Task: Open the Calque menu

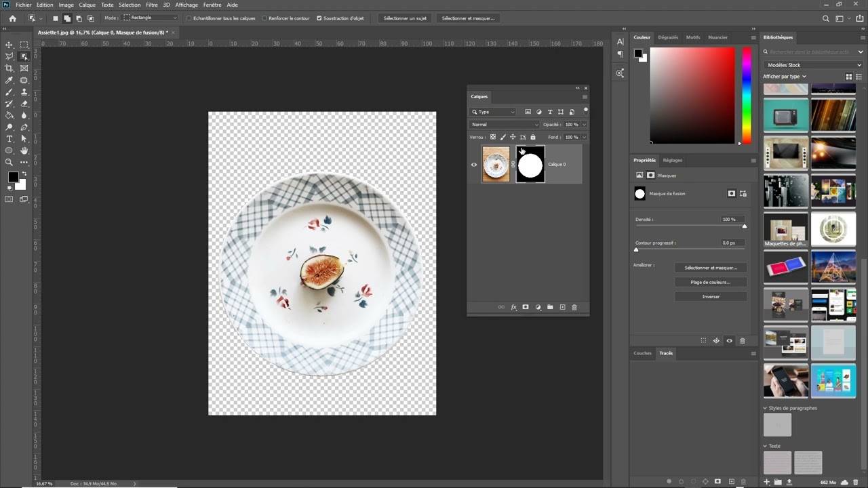Action: [x=87, y=5]
